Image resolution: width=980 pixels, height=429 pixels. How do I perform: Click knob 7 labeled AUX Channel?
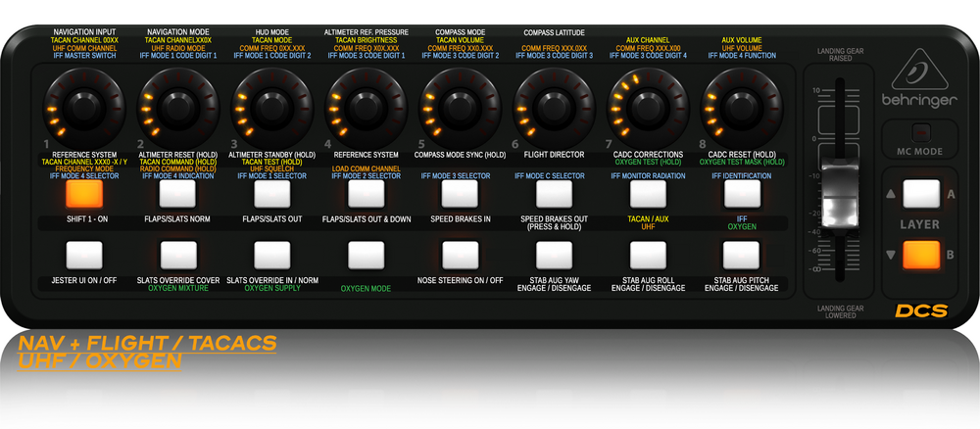648,107
